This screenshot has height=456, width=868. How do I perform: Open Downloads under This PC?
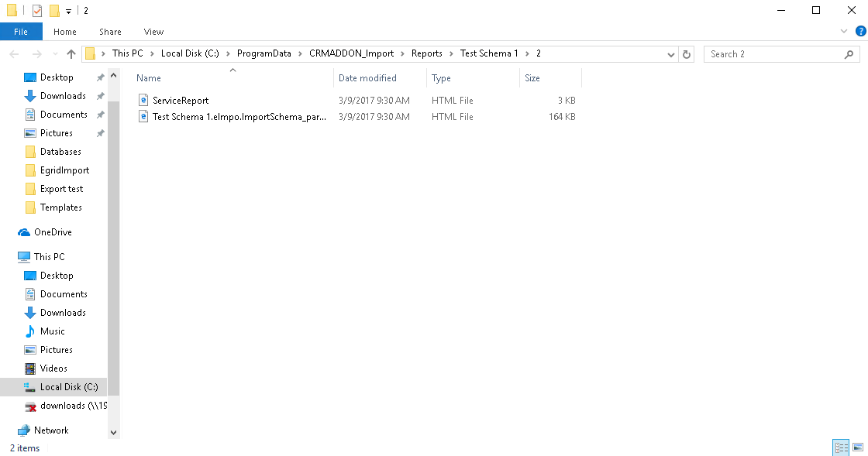63,312
